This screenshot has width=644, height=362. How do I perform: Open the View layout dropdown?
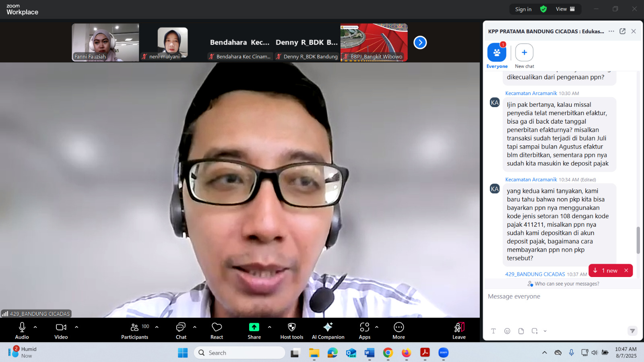pos(566,9)
